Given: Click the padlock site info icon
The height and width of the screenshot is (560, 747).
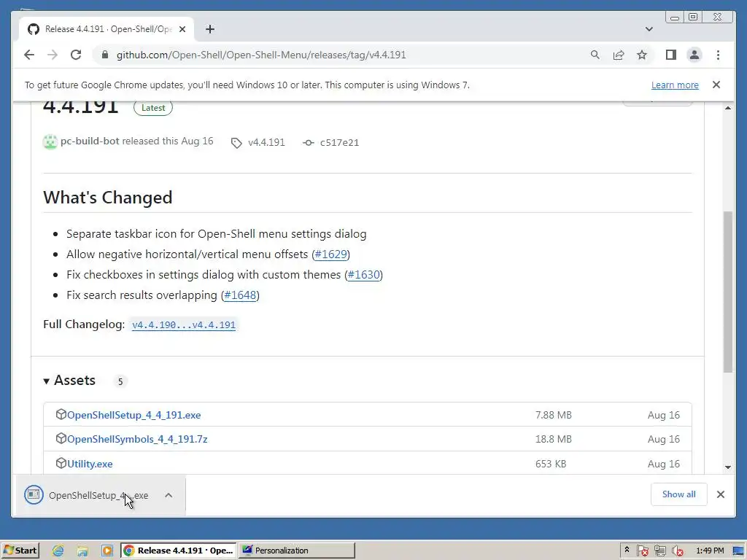Looking at the screenshot, I should pos(105,55).
